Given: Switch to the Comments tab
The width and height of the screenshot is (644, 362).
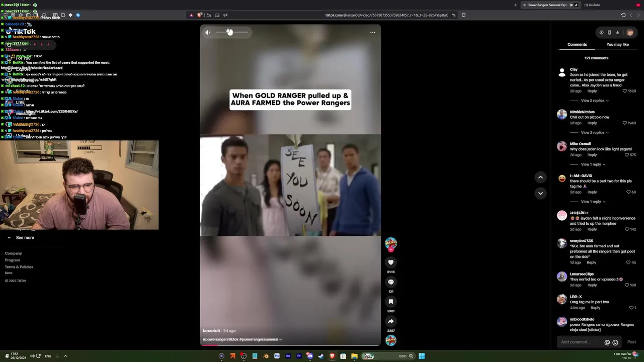Looking at the screenshot, I should point(577,44).
